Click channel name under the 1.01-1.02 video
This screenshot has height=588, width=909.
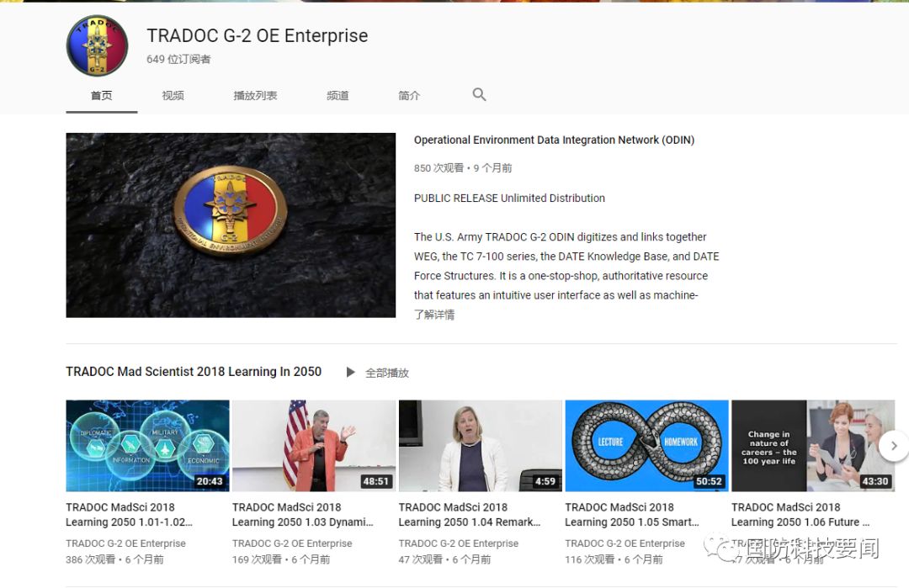click(x=125, y=543)
